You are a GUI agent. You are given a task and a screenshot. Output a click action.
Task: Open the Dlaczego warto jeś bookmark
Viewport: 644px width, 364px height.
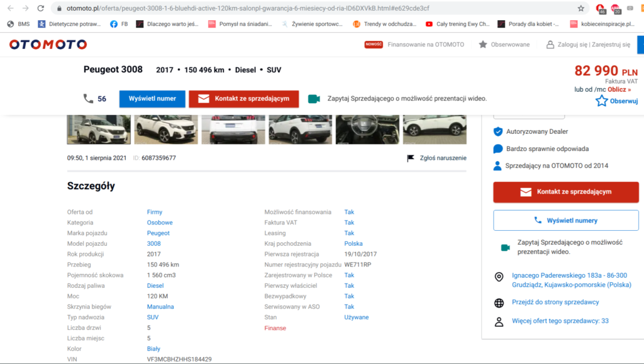tap(167, 25)
